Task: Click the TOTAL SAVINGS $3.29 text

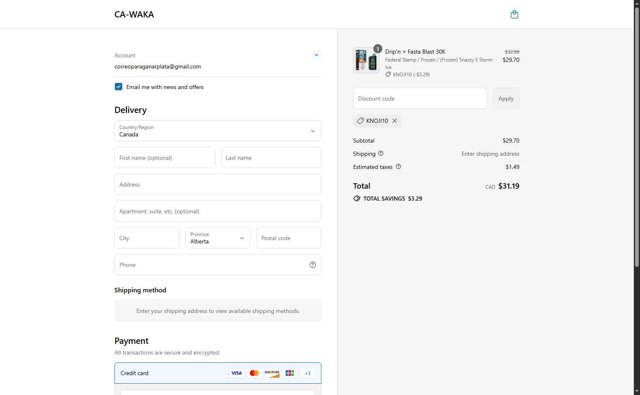Action: pos(393,198)
